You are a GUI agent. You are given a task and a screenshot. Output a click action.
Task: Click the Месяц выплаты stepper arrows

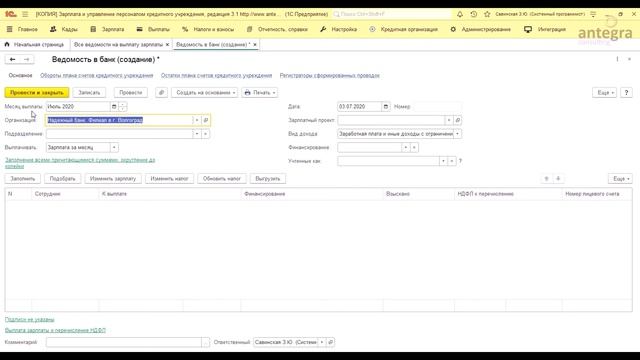[123, 107]
